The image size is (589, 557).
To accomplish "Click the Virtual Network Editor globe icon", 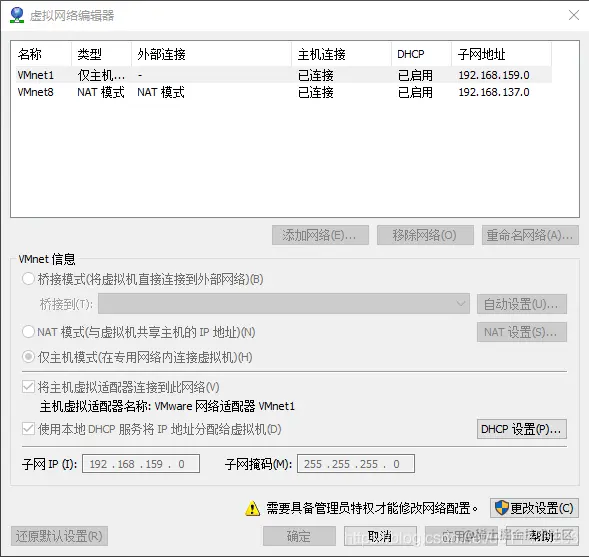I will (17, 15).
